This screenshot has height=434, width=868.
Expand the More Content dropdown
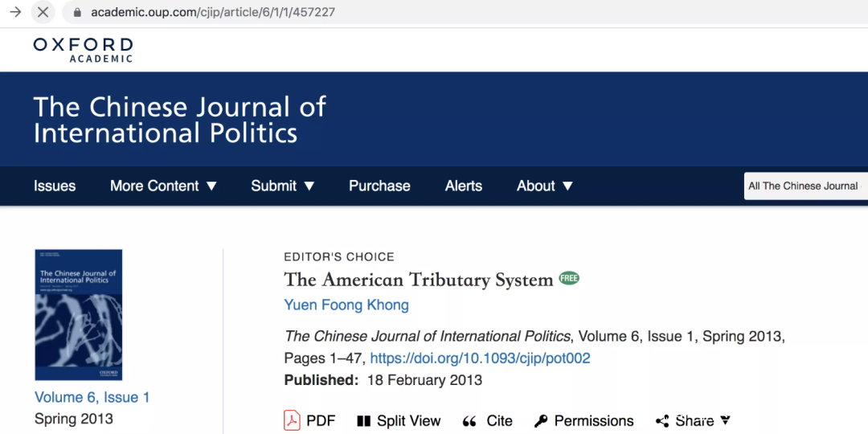pyautogui.click(x=163, y=186)
